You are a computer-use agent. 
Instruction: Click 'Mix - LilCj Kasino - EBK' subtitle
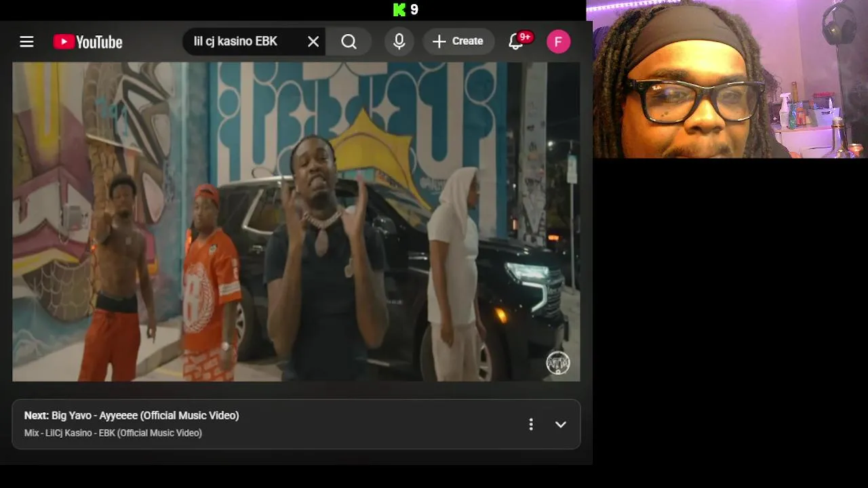tap(113, 433)
